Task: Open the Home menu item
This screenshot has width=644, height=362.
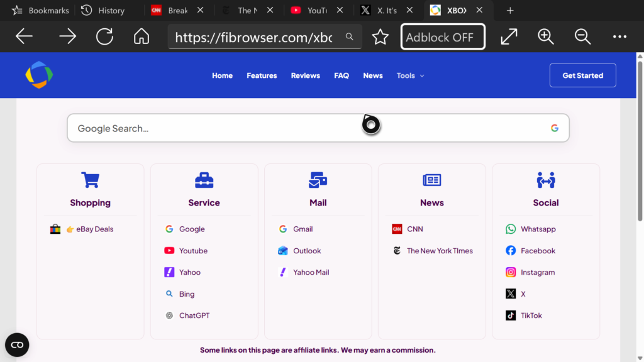Action: (x=222, y=75)
